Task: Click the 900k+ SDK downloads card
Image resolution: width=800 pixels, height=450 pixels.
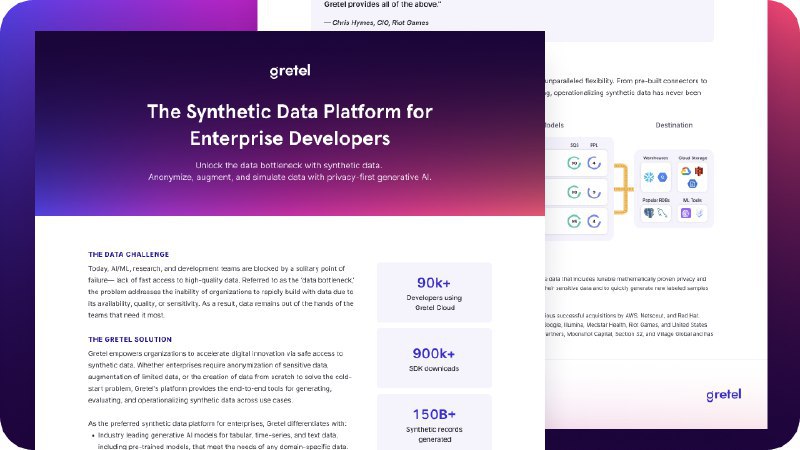Action: pyautogui.click(x=434, y=359)
